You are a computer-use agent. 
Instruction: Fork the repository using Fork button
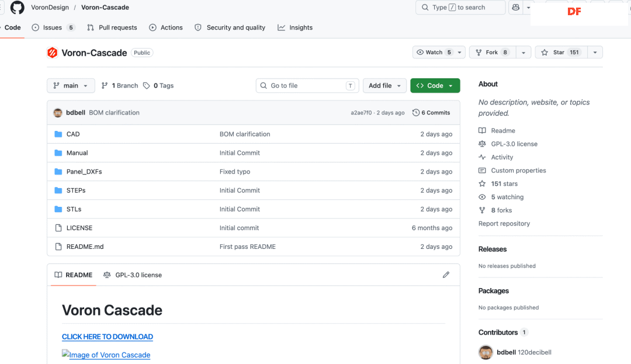[x=492, y=53]
